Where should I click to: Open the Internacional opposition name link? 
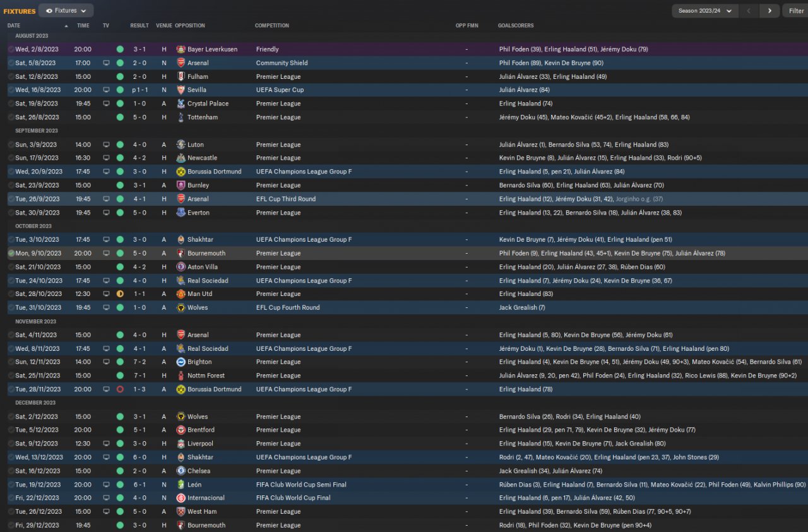(206, 498)
